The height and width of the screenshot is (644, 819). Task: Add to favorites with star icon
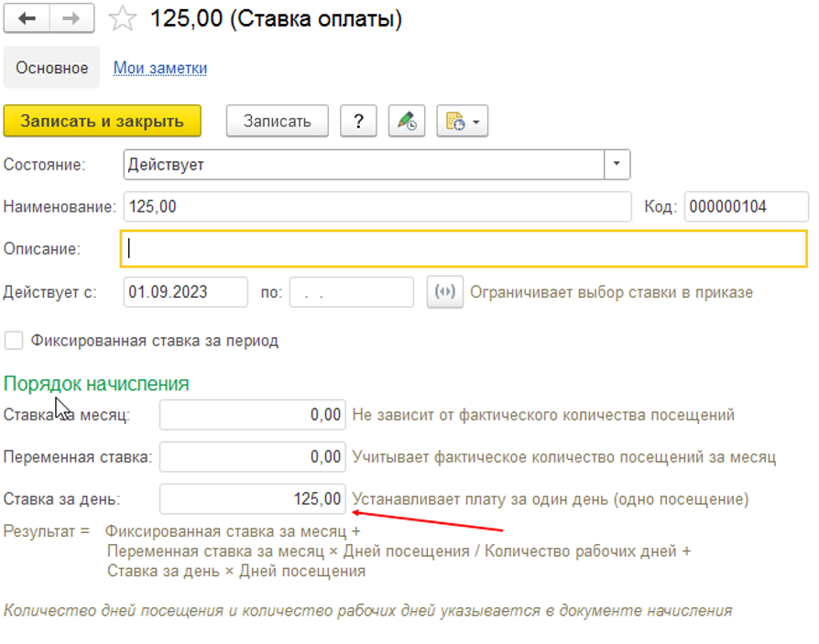[x=122, y=19]
